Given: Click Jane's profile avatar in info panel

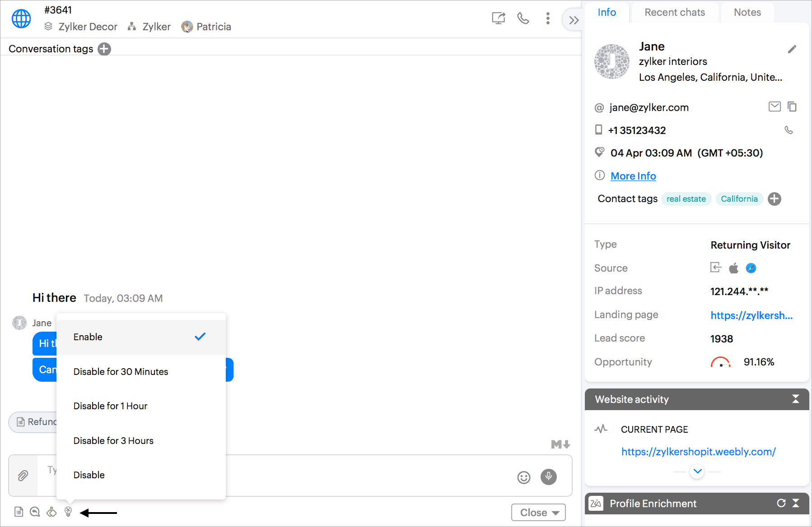Looking at the screenshot, I should (612, 61).
